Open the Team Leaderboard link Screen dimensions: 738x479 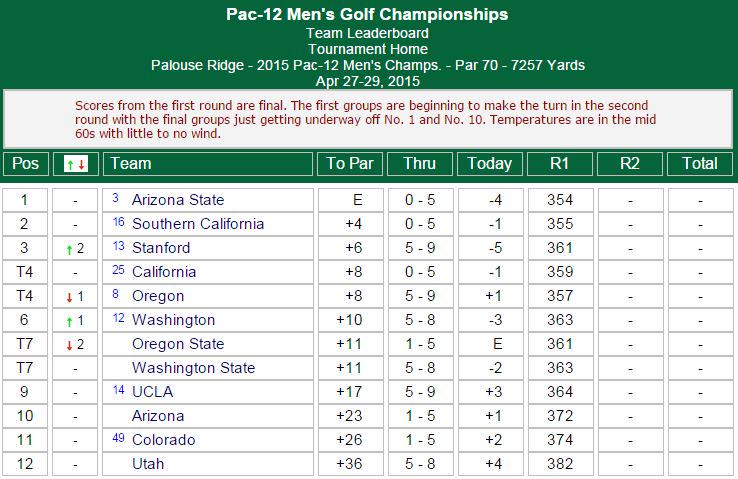(x=368, y=33)
